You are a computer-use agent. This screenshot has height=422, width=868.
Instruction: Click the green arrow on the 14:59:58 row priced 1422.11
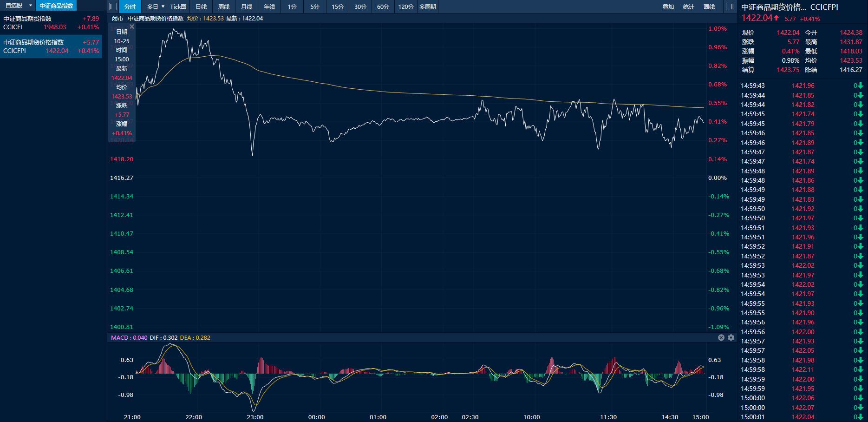[860, 369]
